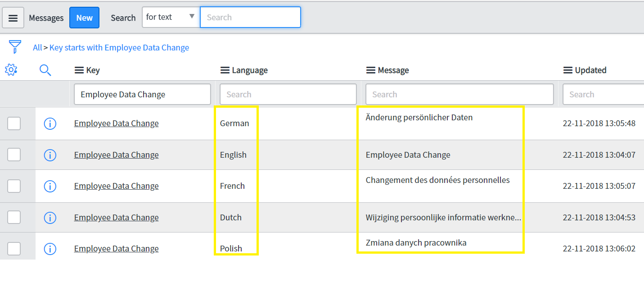
Task: Preview the Polish record info icon
Action: [x=50, y=249]
